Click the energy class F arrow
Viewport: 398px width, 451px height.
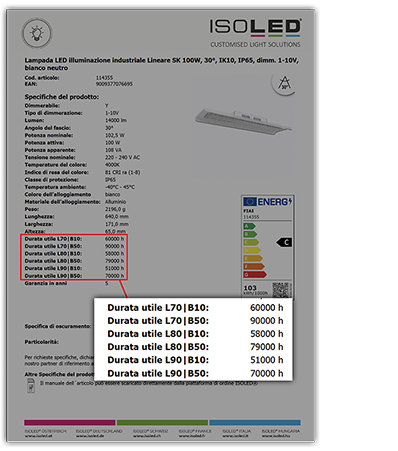[x=254, y=266]
